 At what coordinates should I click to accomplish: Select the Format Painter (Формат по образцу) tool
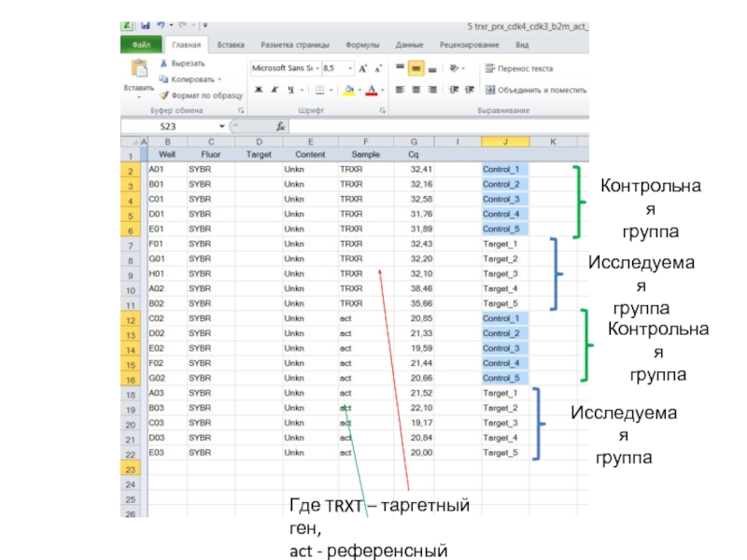(x=163, y=95)
